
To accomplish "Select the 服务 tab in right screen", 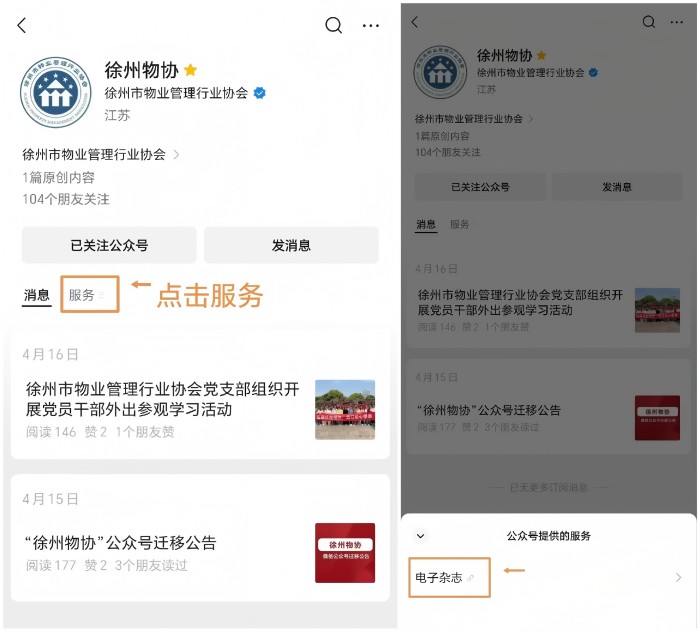I will [459, 224].
